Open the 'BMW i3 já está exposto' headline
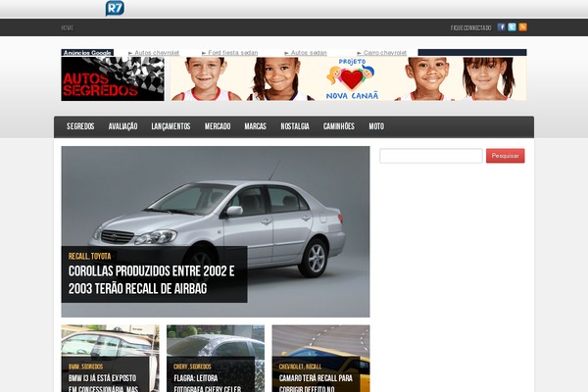 [x=103, y=383]
